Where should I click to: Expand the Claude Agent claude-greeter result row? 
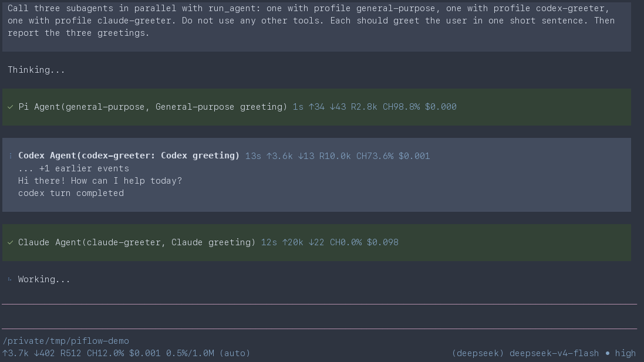[316, 242]
